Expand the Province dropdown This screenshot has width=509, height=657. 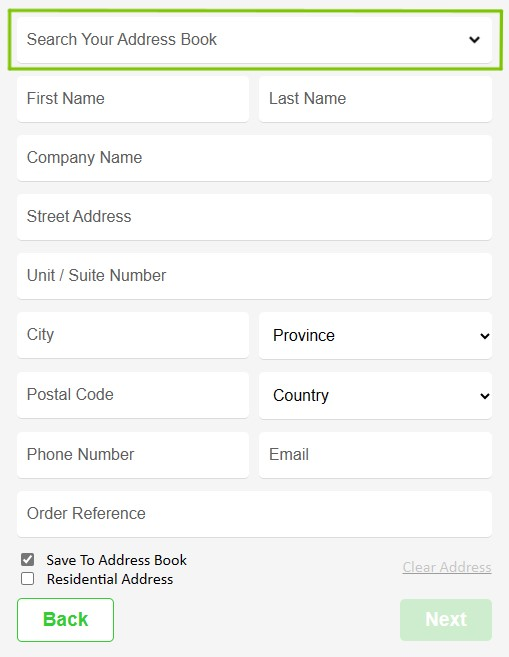tap(375, 335)
